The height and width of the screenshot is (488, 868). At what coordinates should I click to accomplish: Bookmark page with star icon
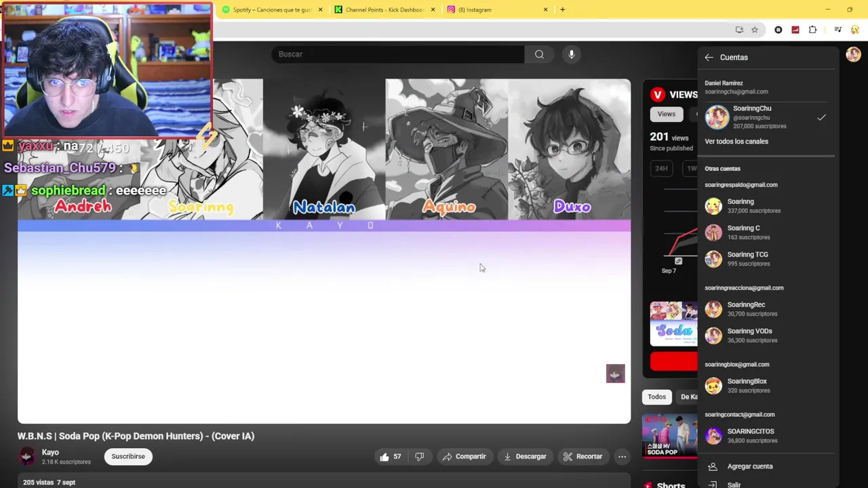click(x=754, y=30)
